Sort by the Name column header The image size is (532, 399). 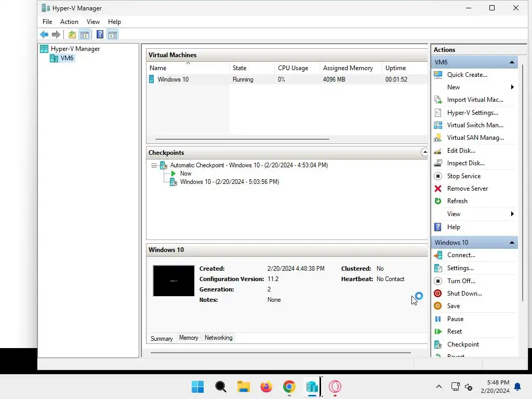[x=188, y=68]
